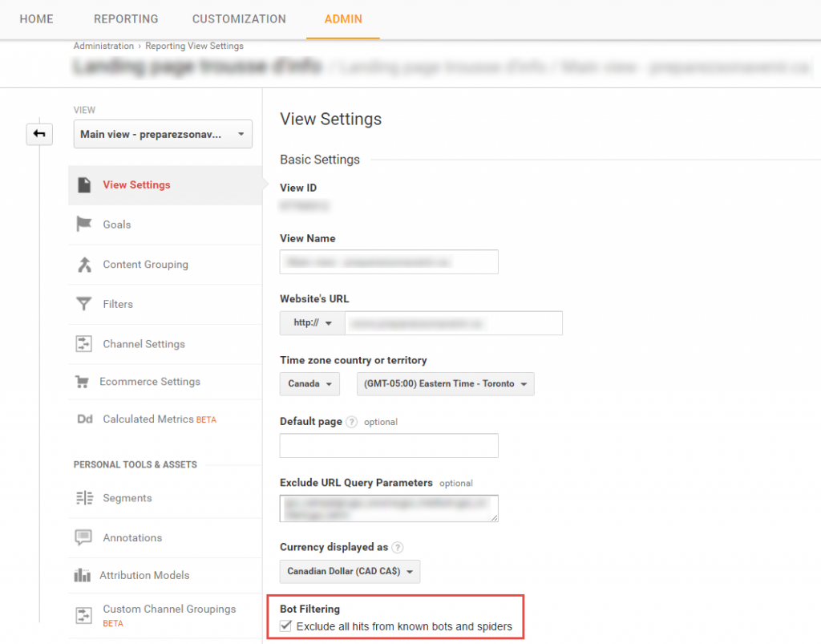Click the Attribution Models bar chart icon
The width and height of the screenshot is (821, 644).
(x=82, y=575)
